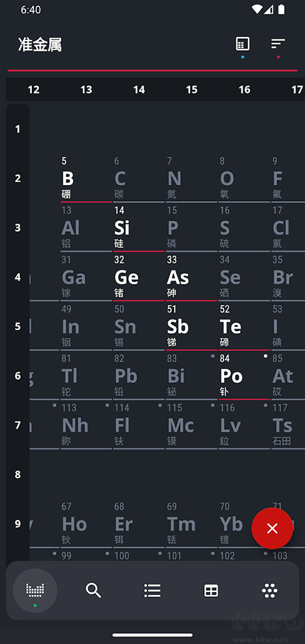Tap the Tellurium (Te) element cell

tap(244, 326)
